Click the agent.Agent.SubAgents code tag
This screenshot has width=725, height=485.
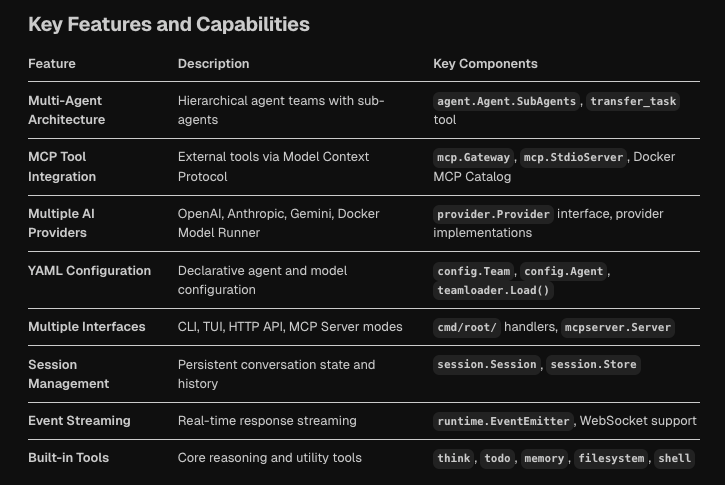(507, 101)
